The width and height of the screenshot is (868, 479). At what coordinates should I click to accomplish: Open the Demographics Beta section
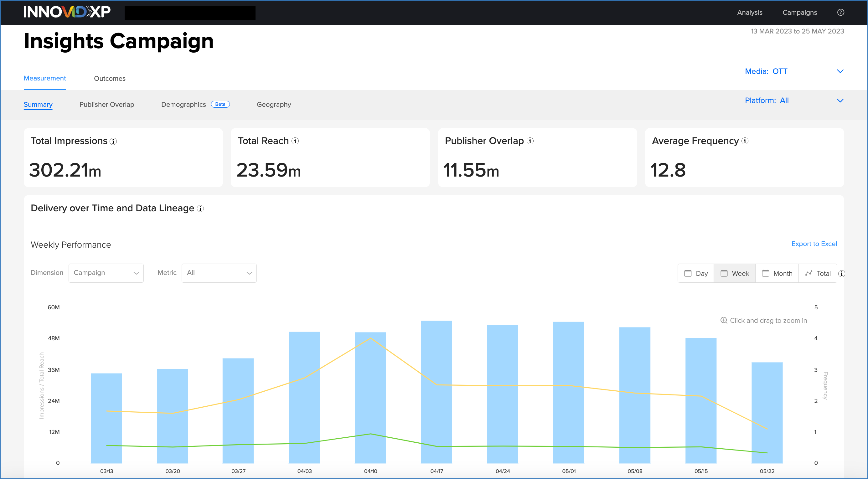point(183,105)
